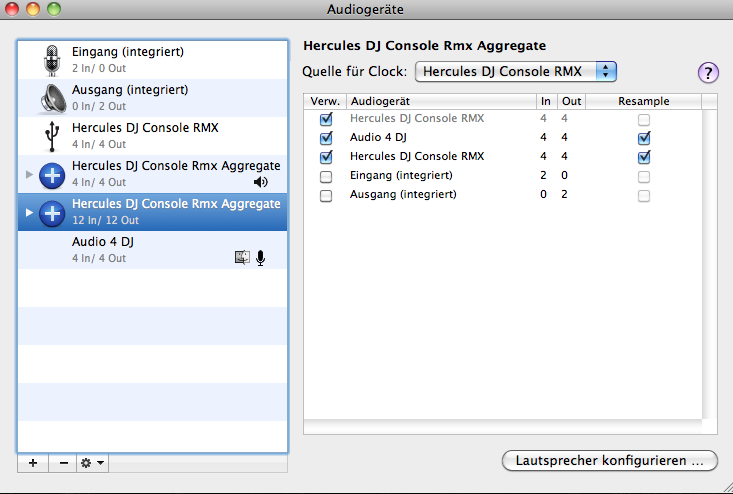
Task: Click the USB icon of Hercules DJ Console RMX
Action: [x=52, y=136]
